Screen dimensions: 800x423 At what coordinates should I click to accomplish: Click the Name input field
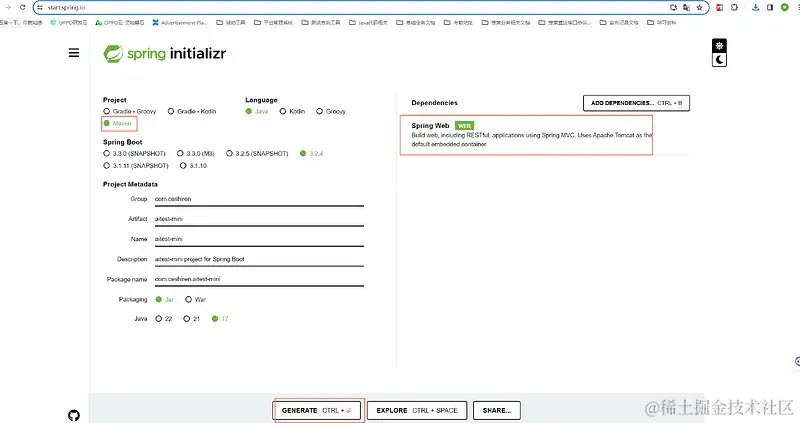coord(259,239)
